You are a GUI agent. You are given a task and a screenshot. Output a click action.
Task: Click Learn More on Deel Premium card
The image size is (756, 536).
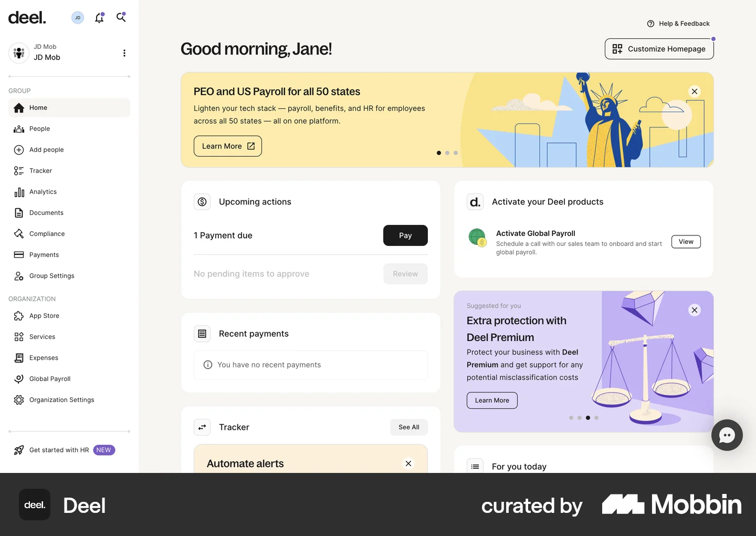coord(492,400)
